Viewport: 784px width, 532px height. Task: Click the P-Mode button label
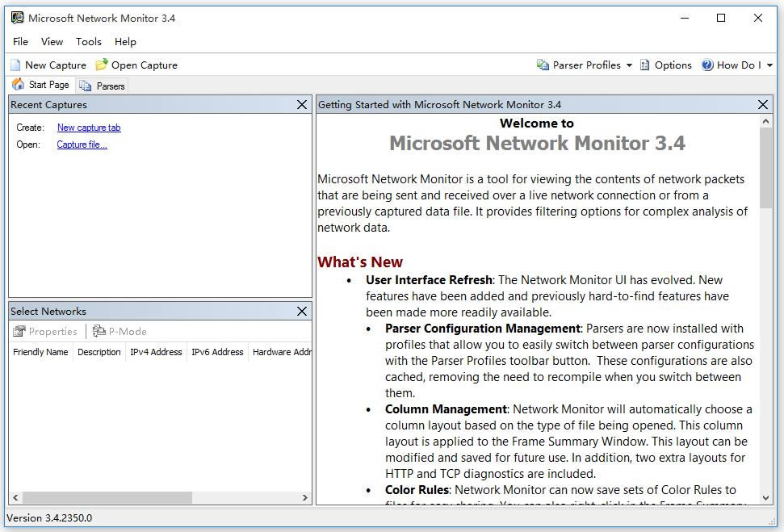(128, 332)
